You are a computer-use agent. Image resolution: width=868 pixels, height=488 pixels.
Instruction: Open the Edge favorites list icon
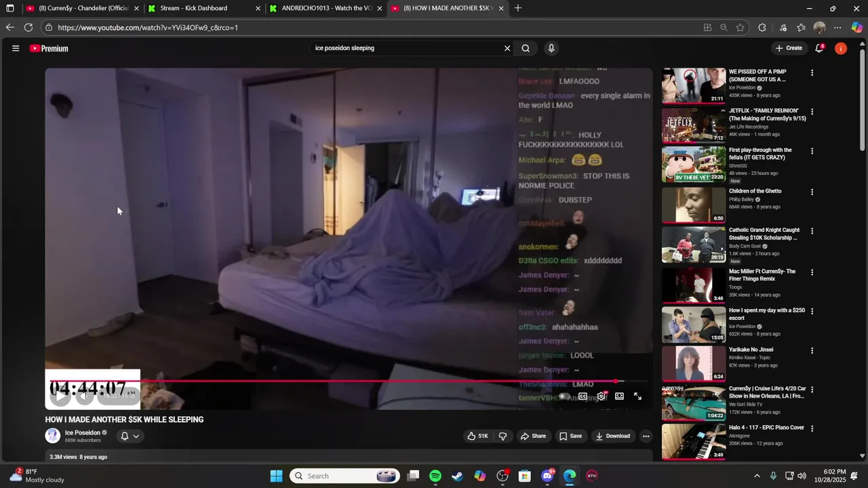pyautogui.click(x=801, y=28)
